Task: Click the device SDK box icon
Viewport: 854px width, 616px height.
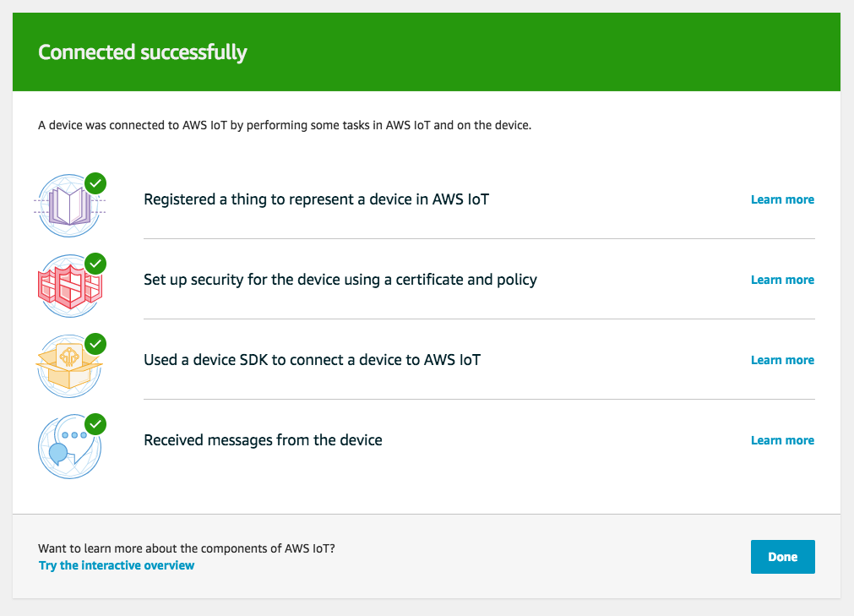Action: [x=70, y=366]
